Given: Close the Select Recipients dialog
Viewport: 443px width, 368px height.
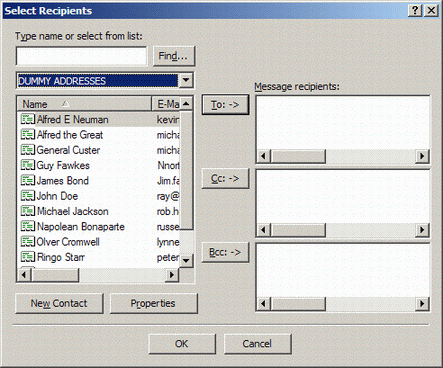Looking at the screenshot, I should (x=431, y=10).
